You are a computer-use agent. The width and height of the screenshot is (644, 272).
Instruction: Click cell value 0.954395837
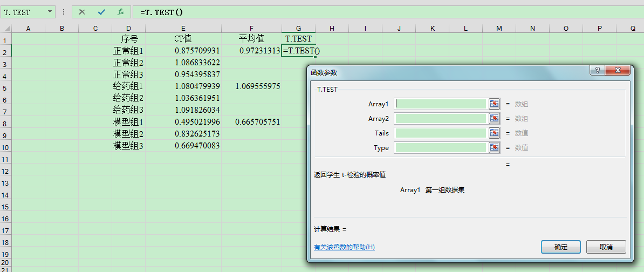[183, 75]
